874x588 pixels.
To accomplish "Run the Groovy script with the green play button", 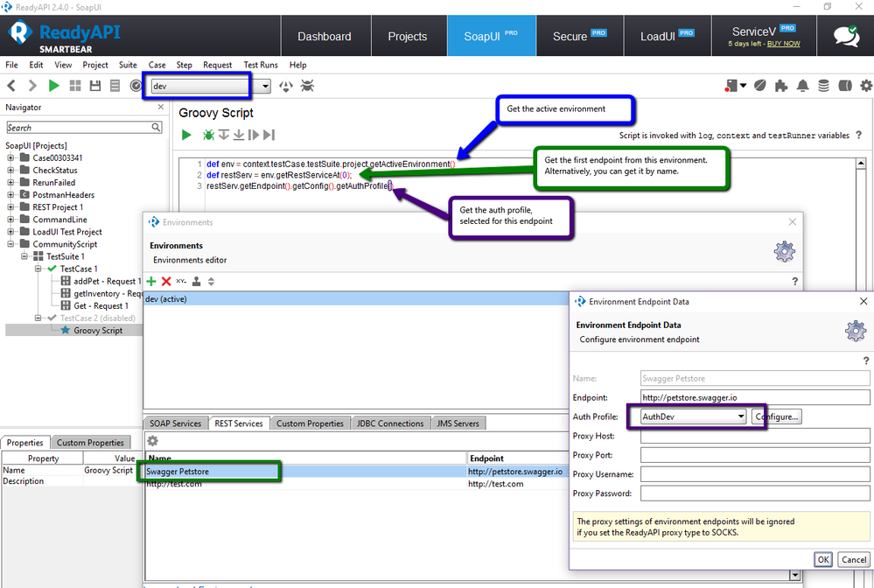I will click(186, 135).
